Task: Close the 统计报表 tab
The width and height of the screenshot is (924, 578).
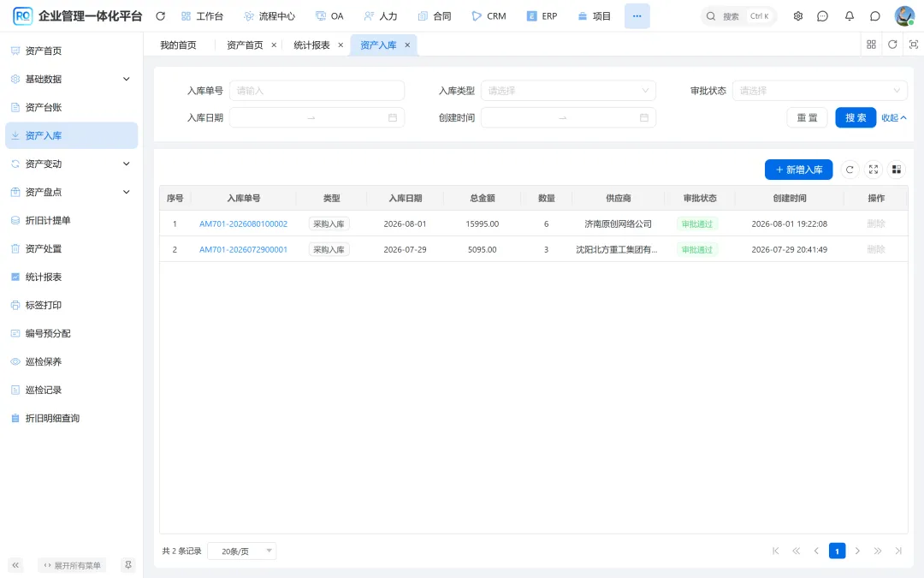Action: click(341, 45)
